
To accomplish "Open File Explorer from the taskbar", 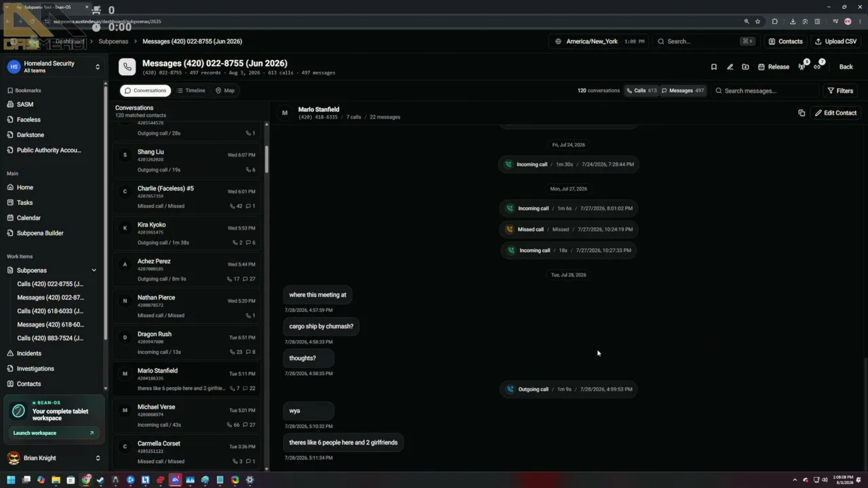I will (x=56, y=480).
